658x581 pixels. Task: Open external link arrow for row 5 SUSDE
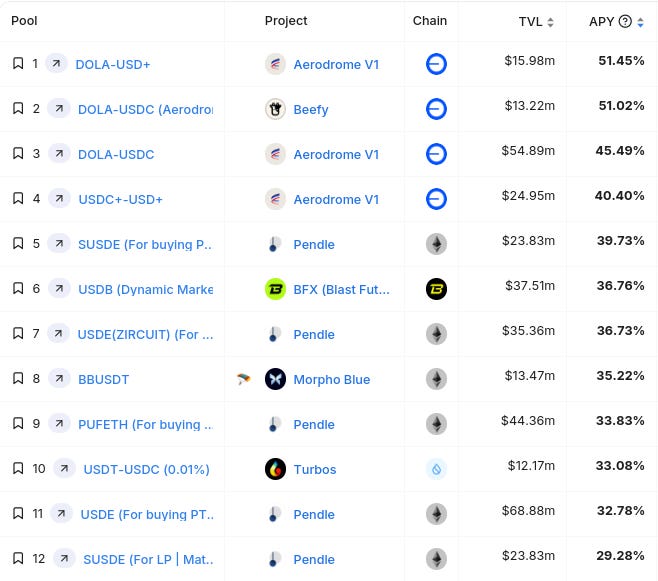[x=59, y=243]
